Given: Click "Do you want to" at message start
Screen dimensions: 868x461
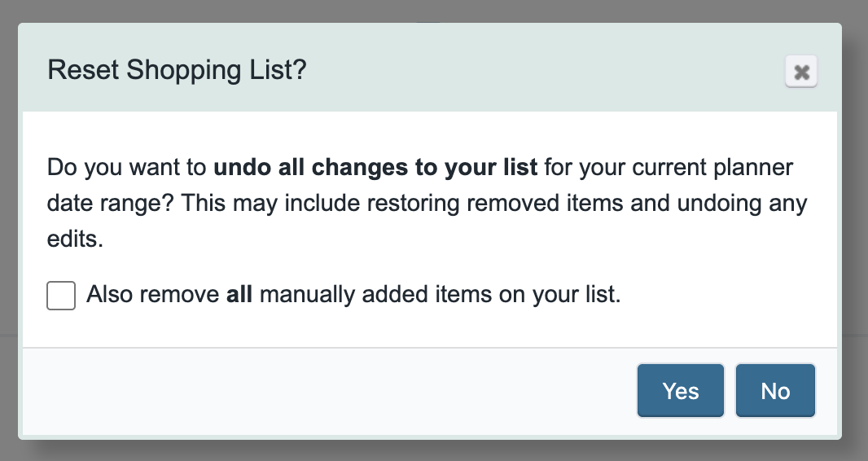Looking at the screenshot, I should [x=127, y=168].
